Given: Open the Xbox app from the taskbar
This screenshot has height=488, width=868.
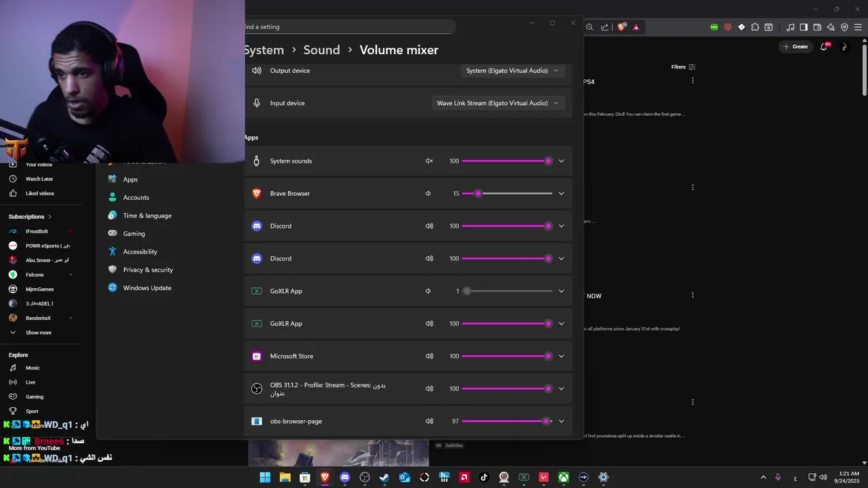Looking at the screenshot, I should tap(564, 477).
